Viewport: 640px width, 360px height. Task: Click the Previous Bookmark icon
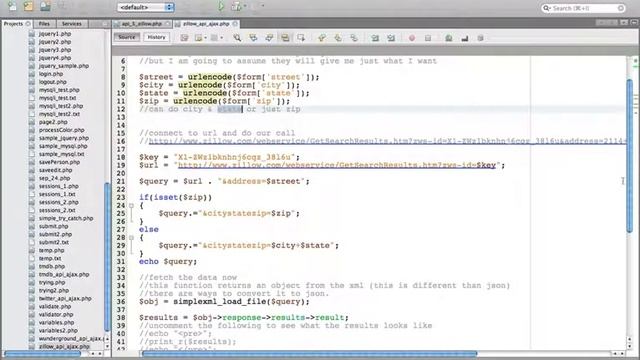coord(322,38)
